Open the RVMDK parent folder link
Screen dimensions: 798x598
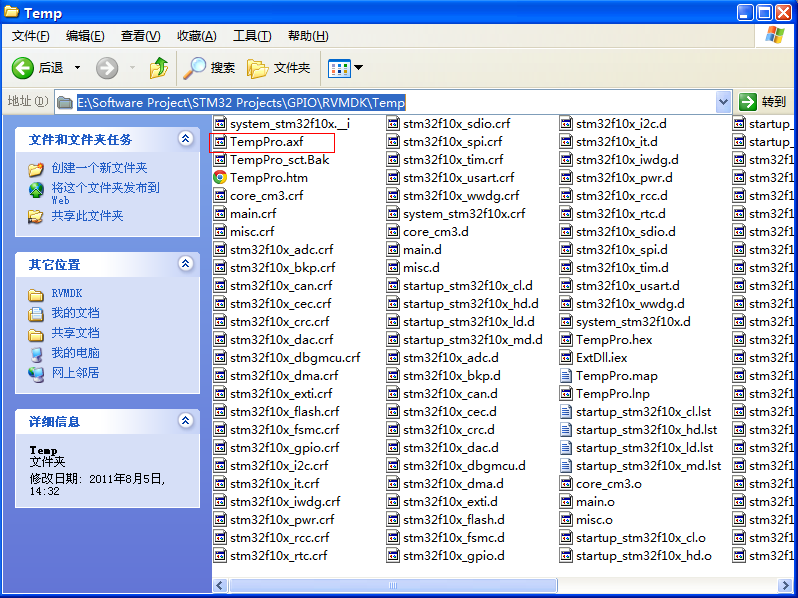69,294
